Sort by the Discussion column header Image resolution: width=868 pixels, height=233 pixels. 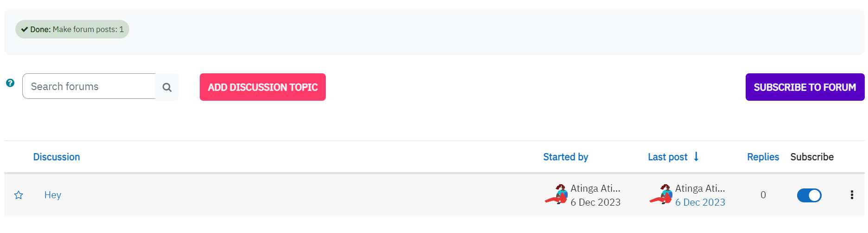tap(57, 157)
